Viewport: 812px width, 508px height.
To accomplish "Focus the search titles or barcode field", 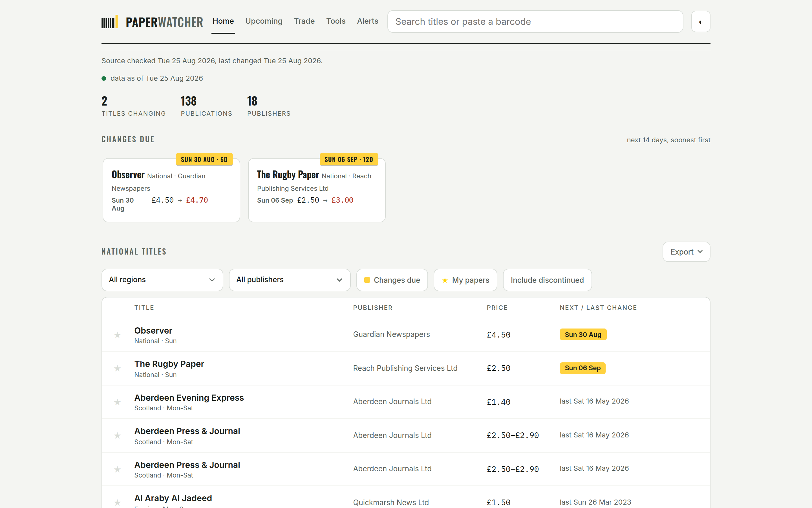I will [x=535, y=22].
